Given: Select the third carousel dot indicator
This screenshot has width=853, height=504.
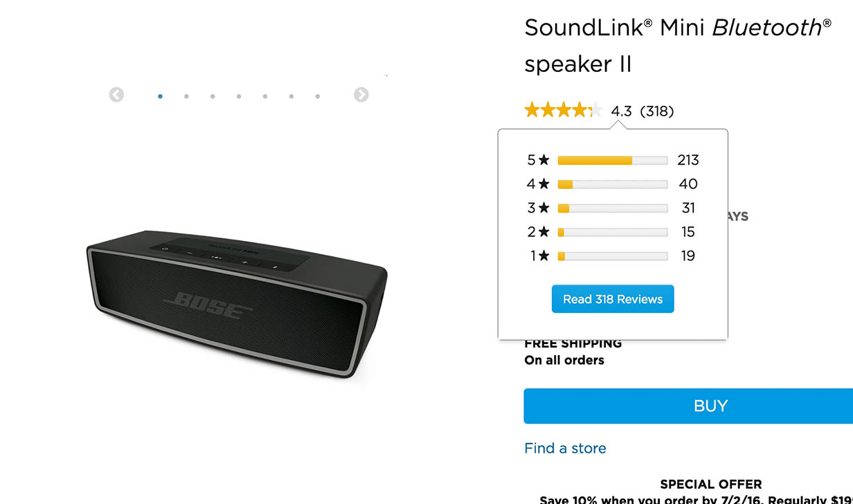Looking at the screenshot, I should pyautogui.click(x=213, y=96).
